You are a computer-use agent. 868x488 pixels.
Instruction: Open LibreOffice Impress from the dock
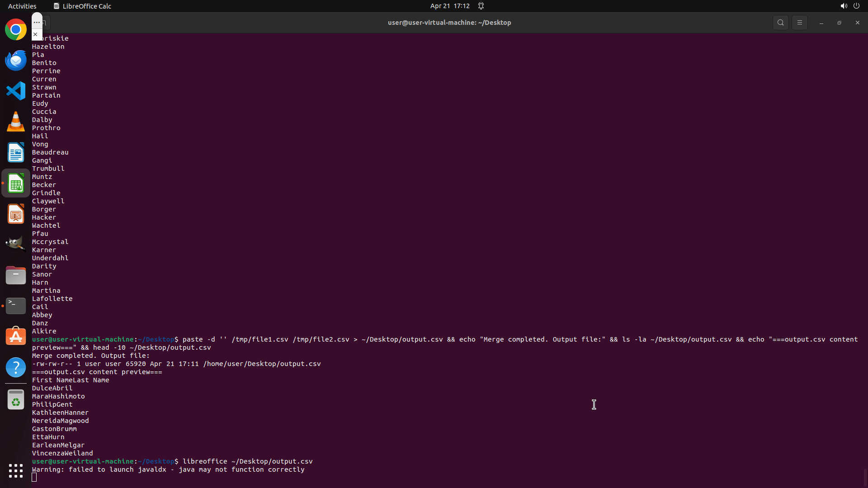tap(16, 214)
